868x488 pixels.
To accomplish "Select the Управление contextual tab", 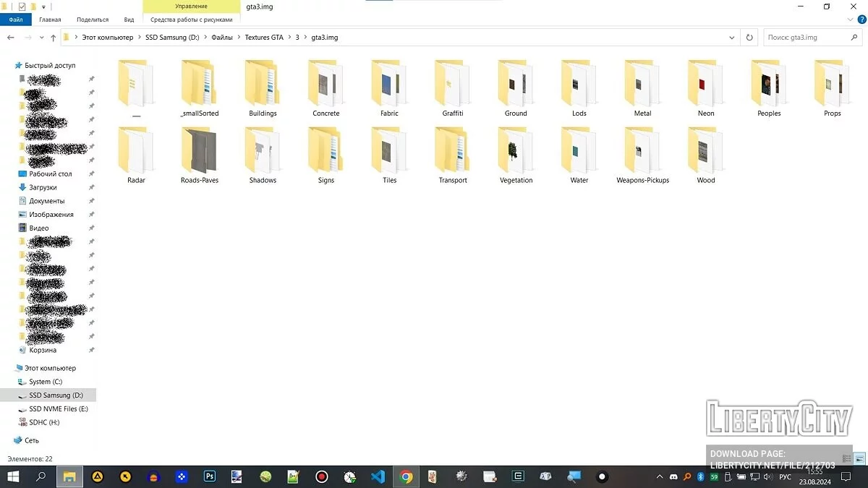I will coord(192,7).
